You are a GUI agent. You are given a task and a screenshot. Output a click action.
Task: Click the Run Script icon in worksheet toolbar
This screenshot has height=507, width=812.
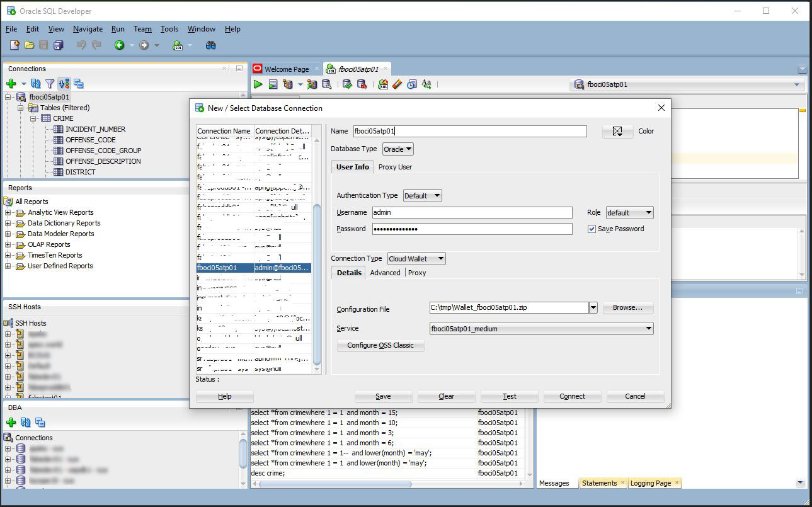click(273, 84)
